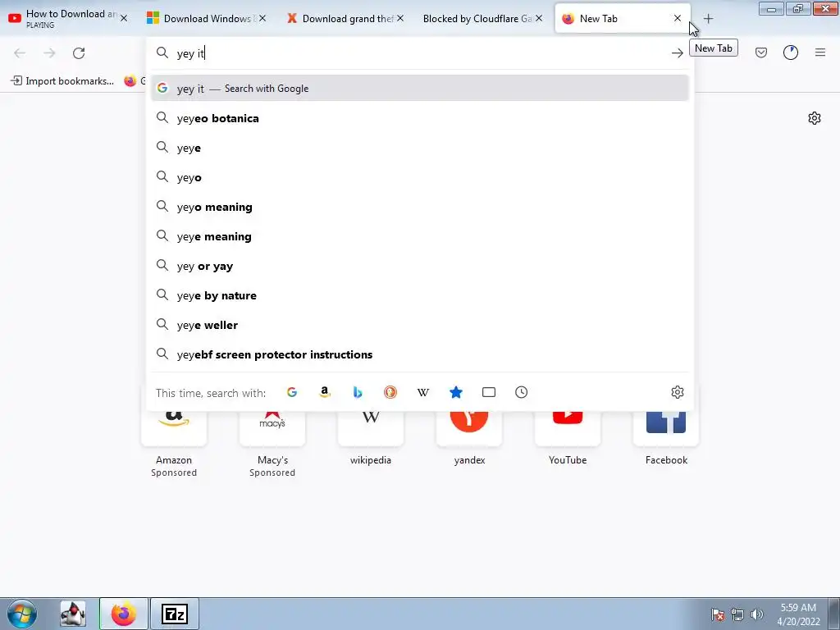Select the 'yeye by nature' suggestion

(419, 295)
